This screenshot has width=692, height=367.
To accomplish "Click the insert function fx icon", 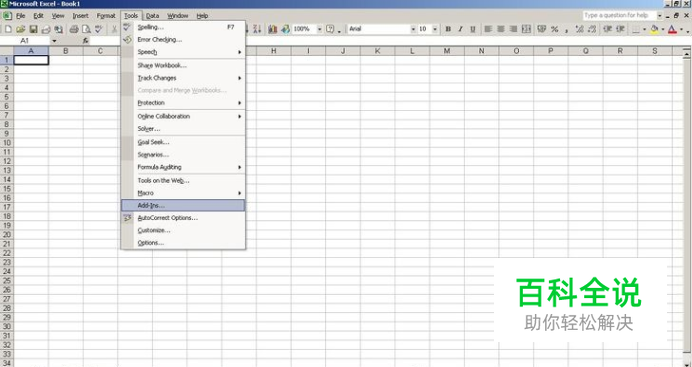I will click(x=86, y=41).
